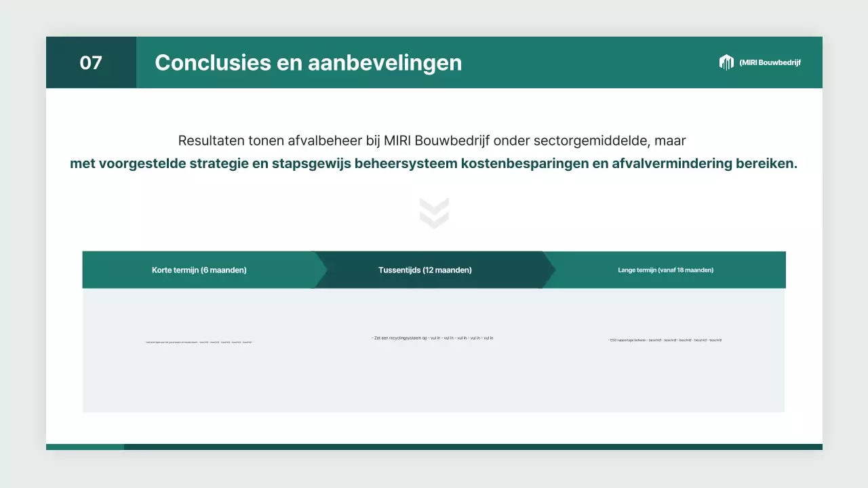868x488 pixels.
Task: Open the Lange termijn (vanaf 18 maanden) step
Action: 665,270
